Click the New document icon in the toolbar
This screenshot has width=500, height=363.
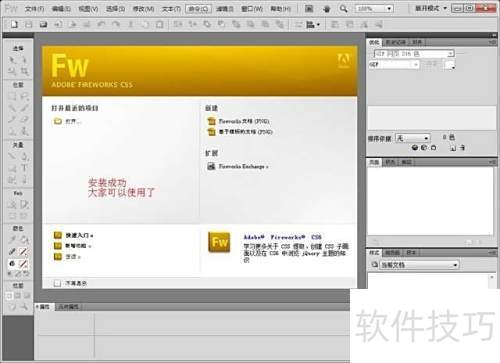coord(14,24)
